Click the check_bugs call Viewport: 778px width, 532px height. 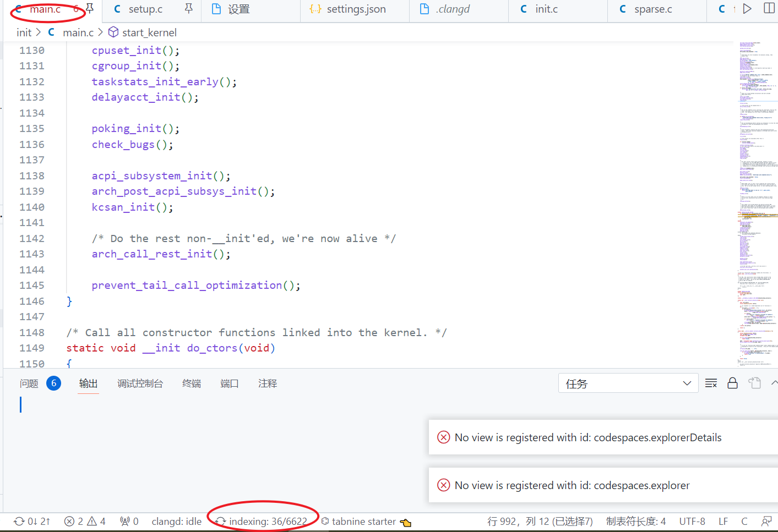(x=123, y=144)
